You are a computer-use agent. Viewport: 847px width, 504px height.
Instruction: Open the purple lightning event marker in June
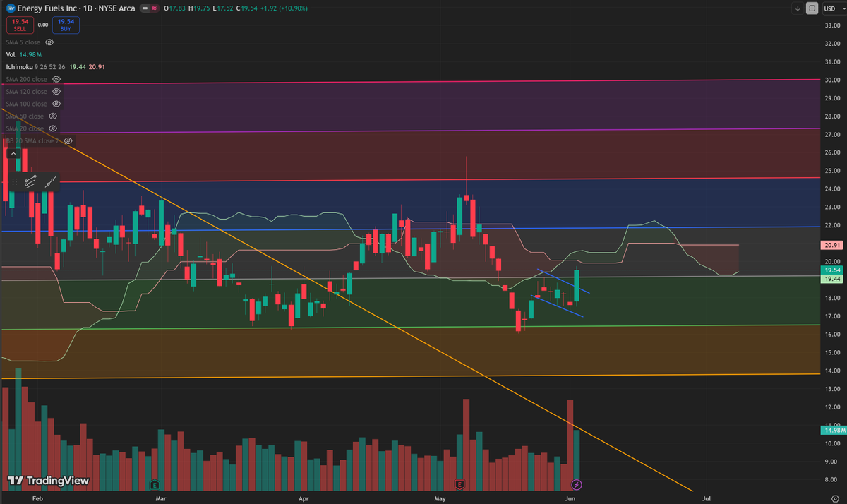[577, 484]
